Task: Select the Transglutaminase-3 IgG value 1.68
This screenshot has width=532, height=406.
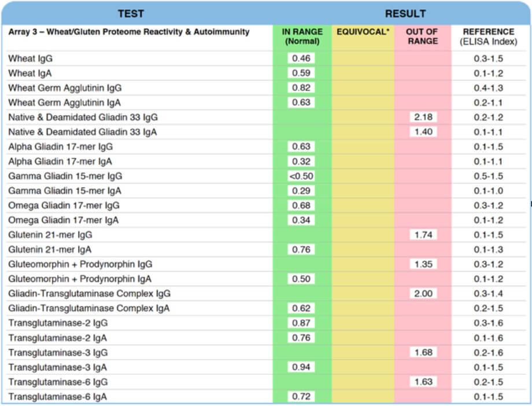Action: click(423, 352)
